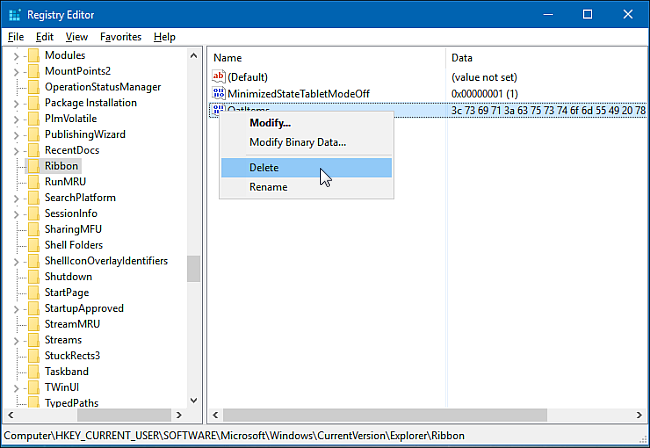Open the Edit menu
The image size is (650, 448).
(x=44, y=37)
